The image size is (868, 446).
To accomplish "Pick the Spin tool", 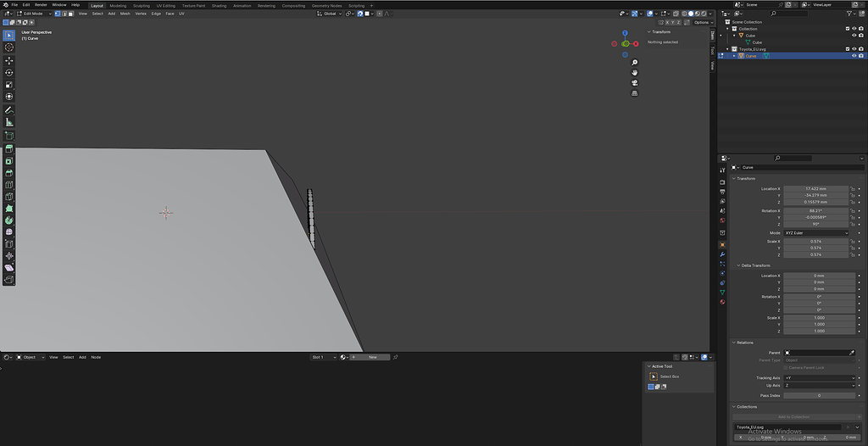I will (8, 220).
